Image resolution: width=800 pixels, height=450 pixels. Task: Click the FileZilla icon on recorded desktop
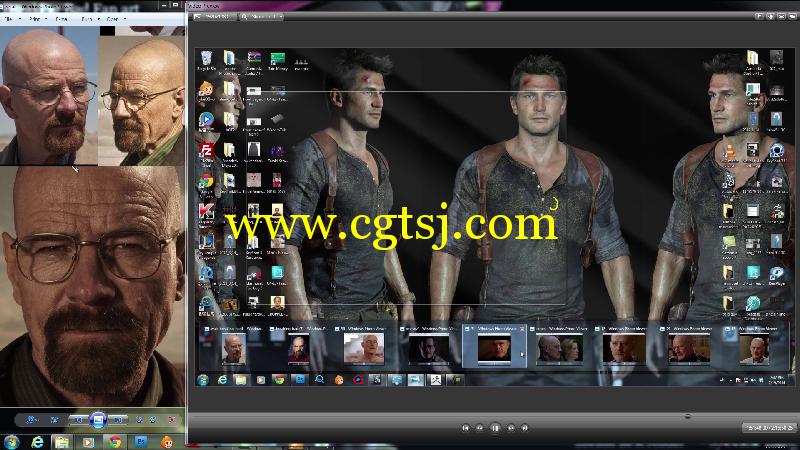(206, 155)
